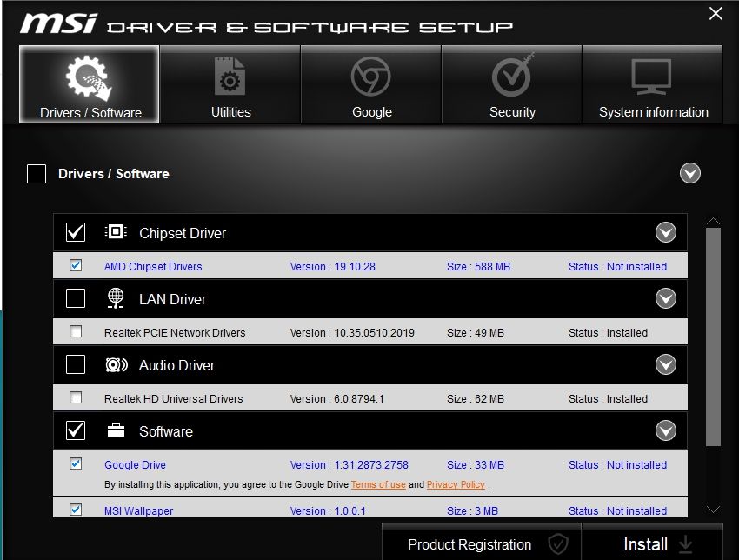Open the Google Drive Privacy Policy link
Viewport: 739px width, 560px height.
[x=456, y=484]
